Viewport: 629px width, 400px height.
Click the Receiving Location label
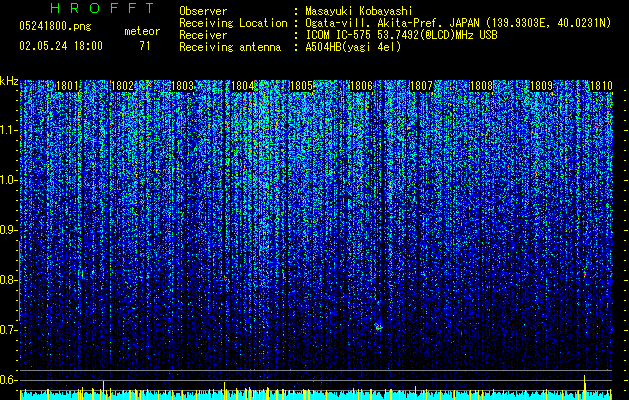click(x=233, y=23)
